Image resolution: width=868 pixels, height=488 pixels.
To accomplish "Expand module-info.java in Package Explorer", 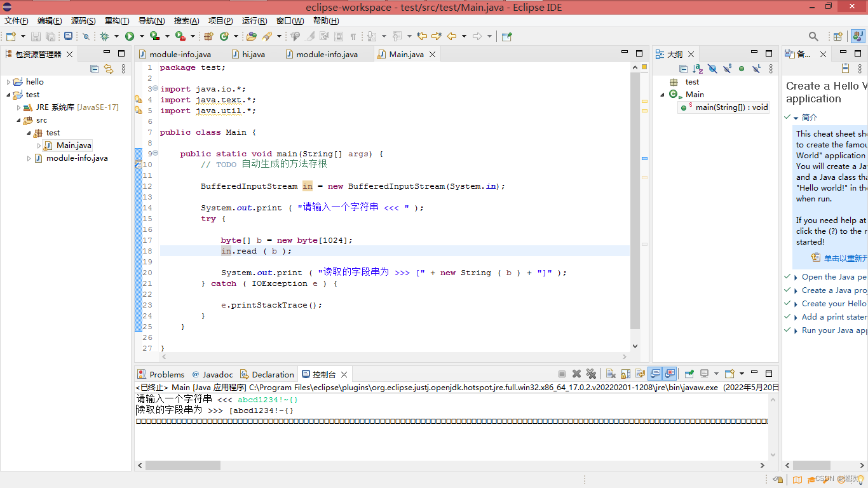I will tap(29, 158).
